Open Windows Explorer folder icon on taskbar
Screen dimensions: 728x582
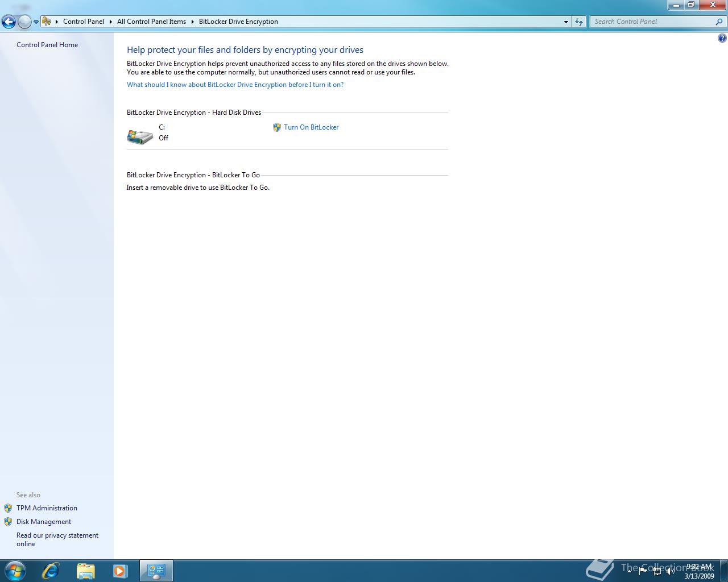click(85, 571)
